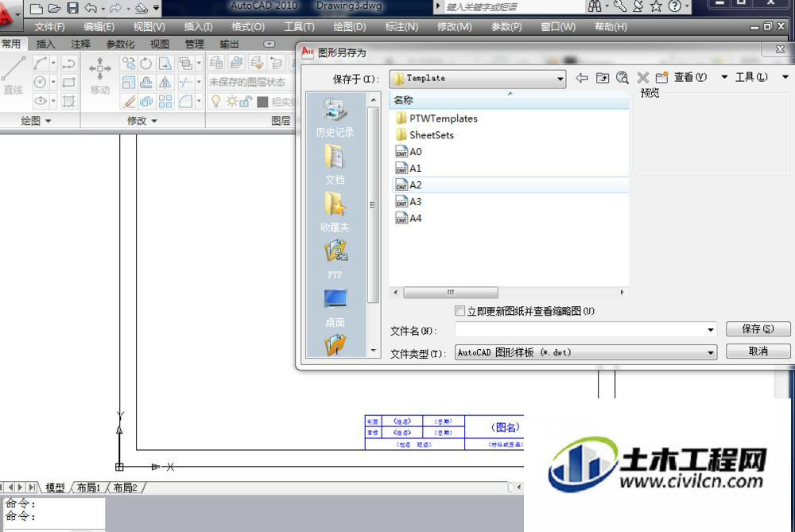The width and height of the screenshot is (795, 532).
Task: Expand the 修改 modify panel
Action: (x=142, y=121)
